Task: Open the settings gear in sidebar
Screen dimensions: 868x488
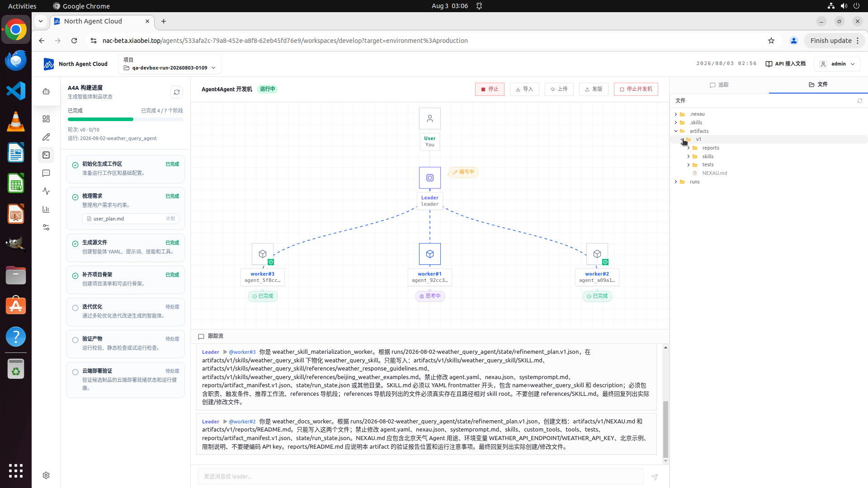Action: (x=46, y=475)
